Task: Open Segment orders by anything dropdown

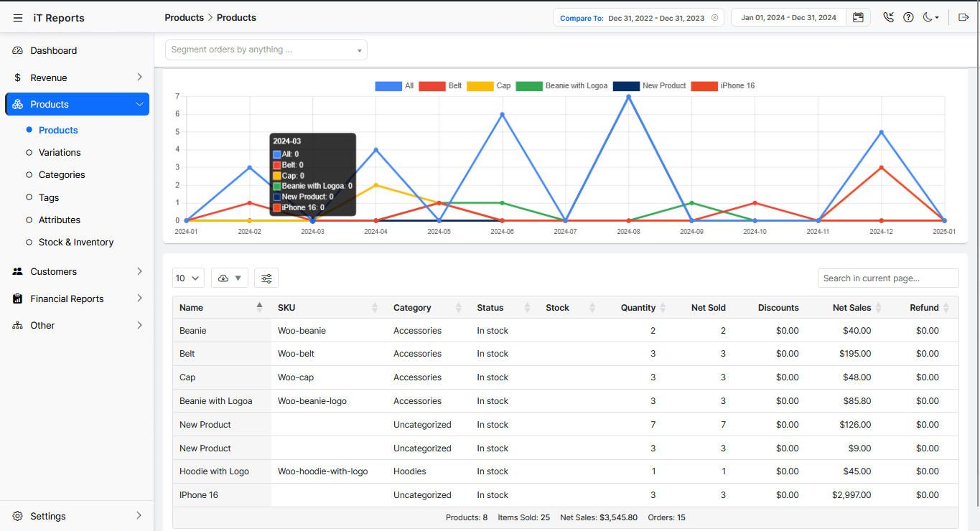Action: coord(266,50)
